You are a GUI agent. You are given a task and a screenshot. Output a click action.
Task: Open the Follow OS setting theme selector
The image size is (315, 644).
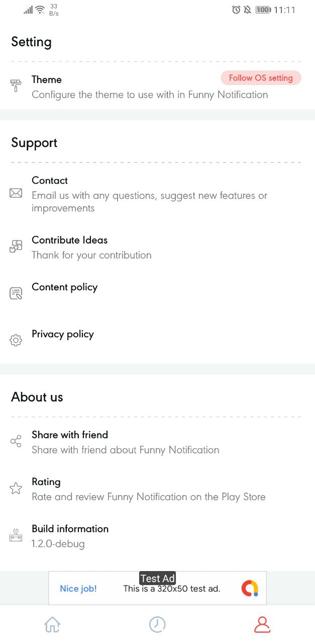(x=261, y=78)
